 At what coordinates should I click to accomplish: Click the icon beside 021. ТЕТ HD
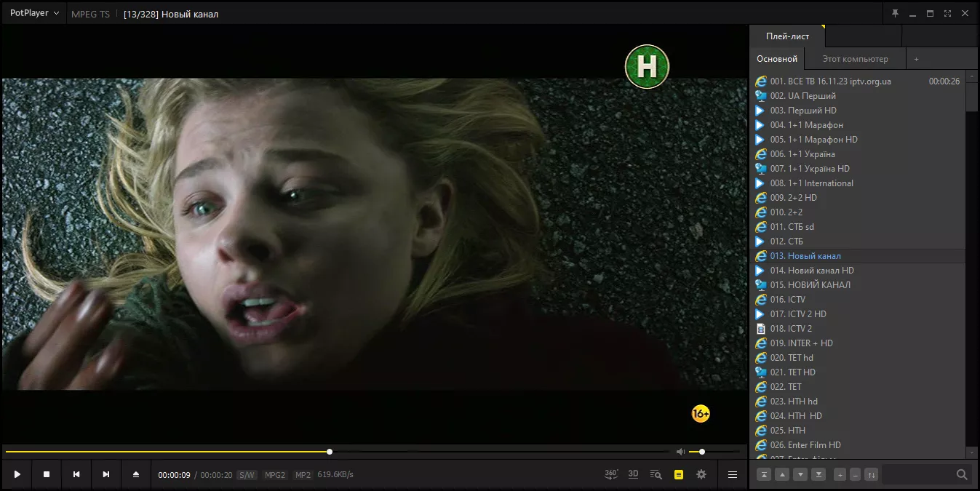tap(761, 372)
